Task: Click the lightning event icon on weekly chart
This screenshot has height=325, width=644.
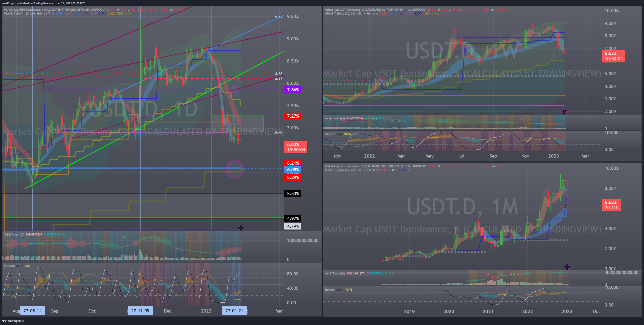Action: [564, 112]
